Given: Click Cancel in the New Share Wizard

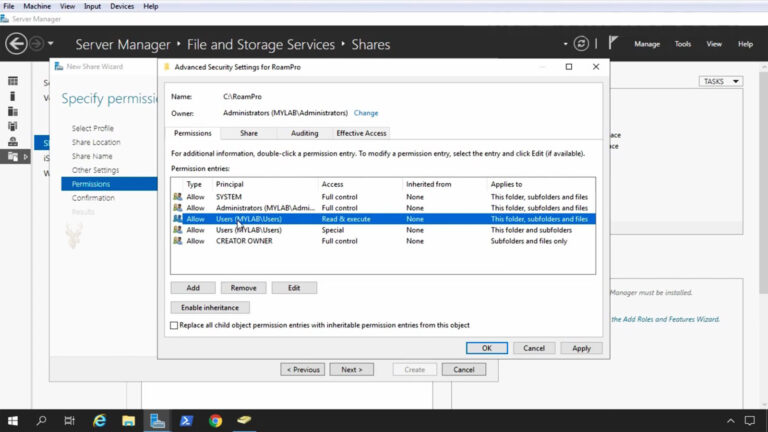Looking at the screenshot, I should coord(463,370).
